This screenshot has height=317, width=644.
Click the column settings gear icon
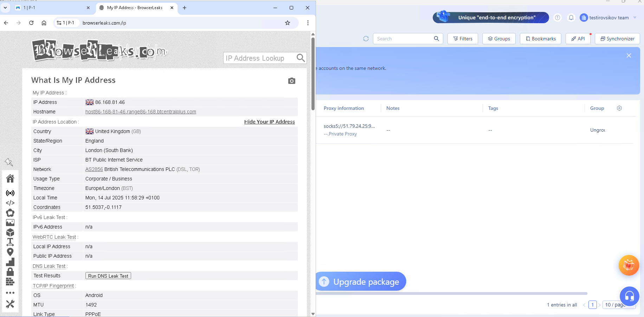pyautogui.click(x=619, y=108)
